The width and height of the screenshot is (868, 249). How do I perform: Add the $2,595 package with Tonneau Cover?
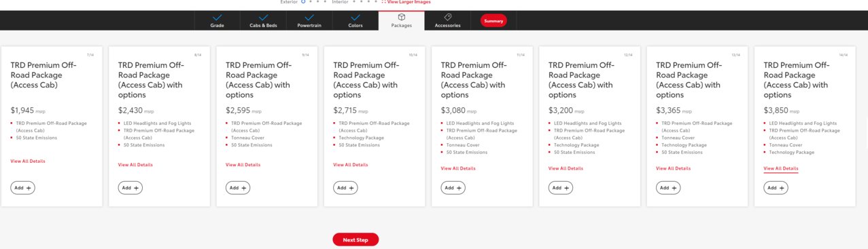coord(238,188)
